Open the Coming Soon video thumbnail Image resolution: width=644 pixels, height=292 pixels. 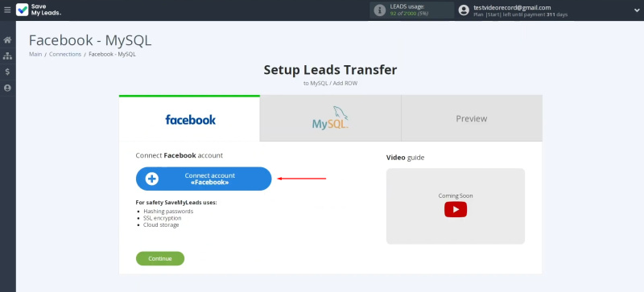click(456, 206)
